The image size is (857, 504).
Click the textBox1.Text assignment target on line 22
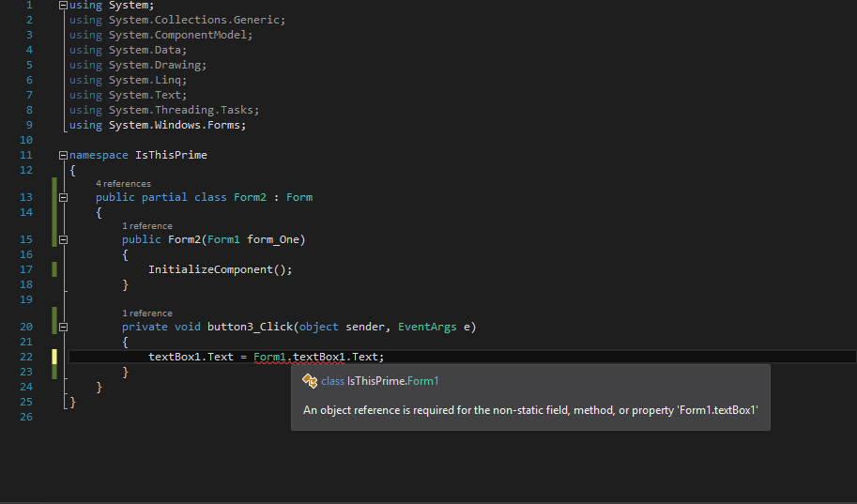[191, 357]
